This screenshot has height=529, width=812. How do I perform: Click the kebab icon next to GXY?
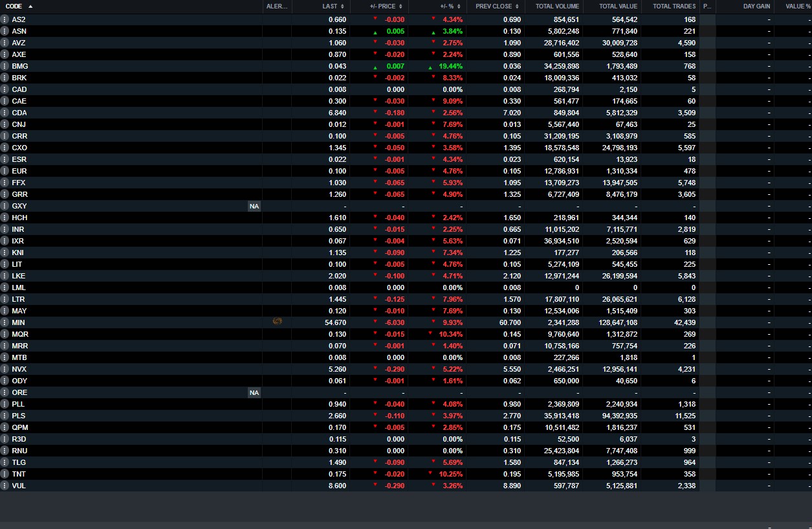point(5,206)
